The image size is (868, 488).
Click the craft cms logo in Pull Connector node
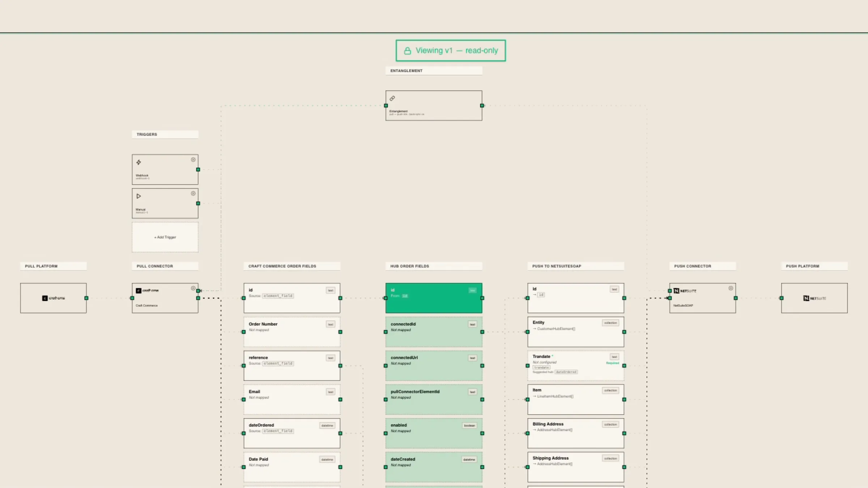[x=147, y=291]
